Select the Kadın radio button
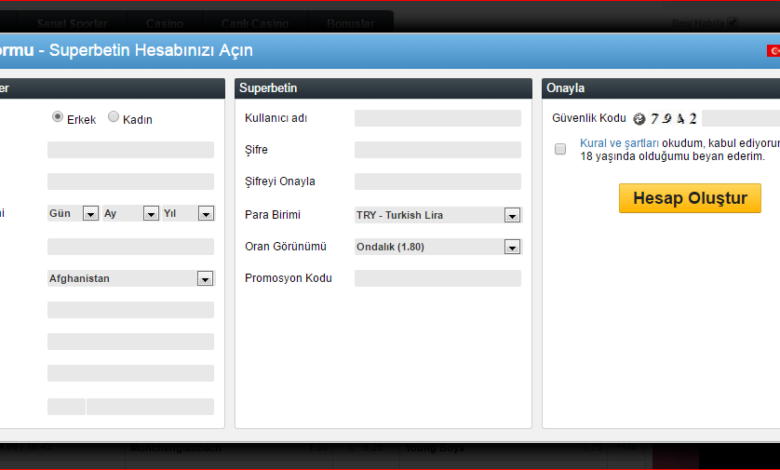Viewport: 780px width, 470px height. [x=113, y=117]
